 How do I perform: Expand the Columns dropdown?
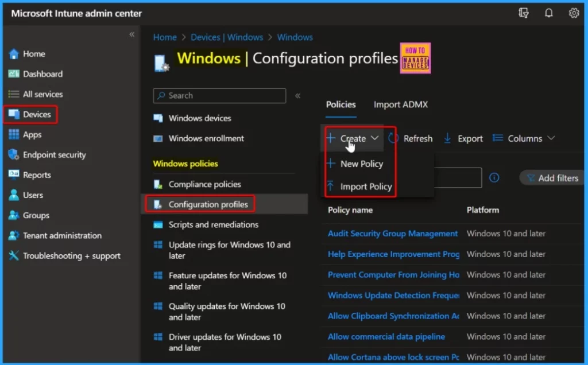[524, 139]
